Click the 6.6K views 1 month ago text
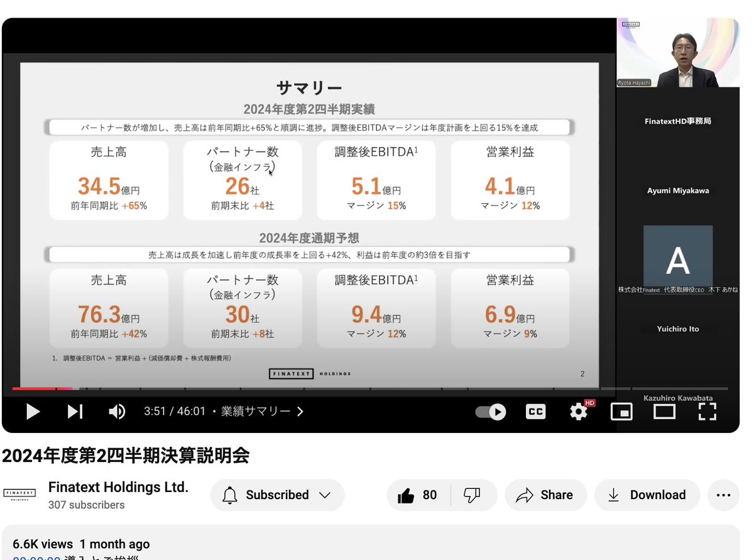The width and height of the screenshot is (754, 560). click(81, 544)
